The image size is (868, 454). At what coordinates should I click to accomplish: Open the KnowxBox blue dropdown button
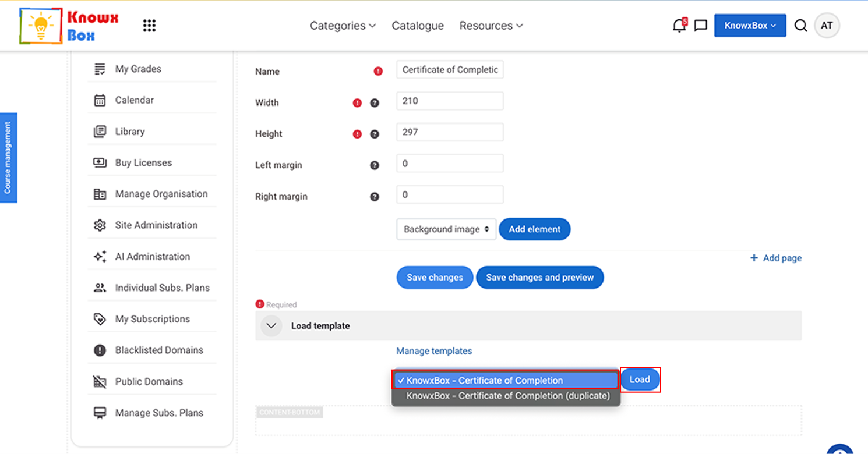[x=750, y=26]
